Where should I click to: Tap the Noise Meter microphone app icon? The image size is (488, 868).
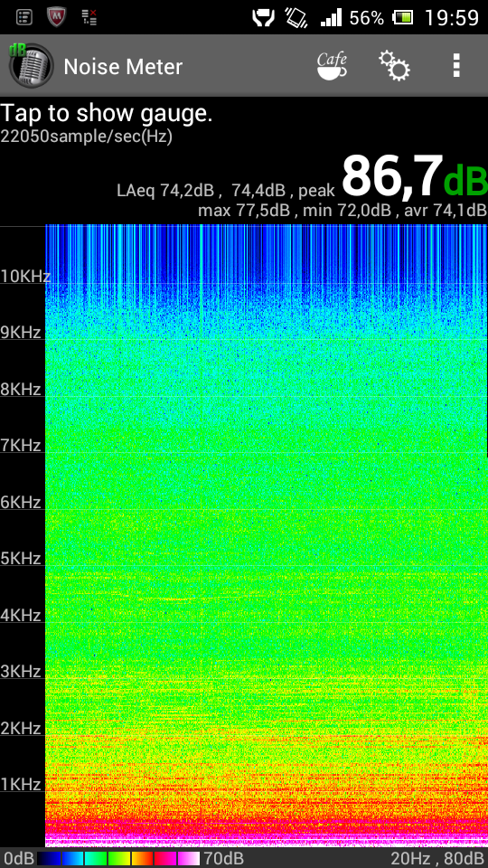tap(31, 65)
